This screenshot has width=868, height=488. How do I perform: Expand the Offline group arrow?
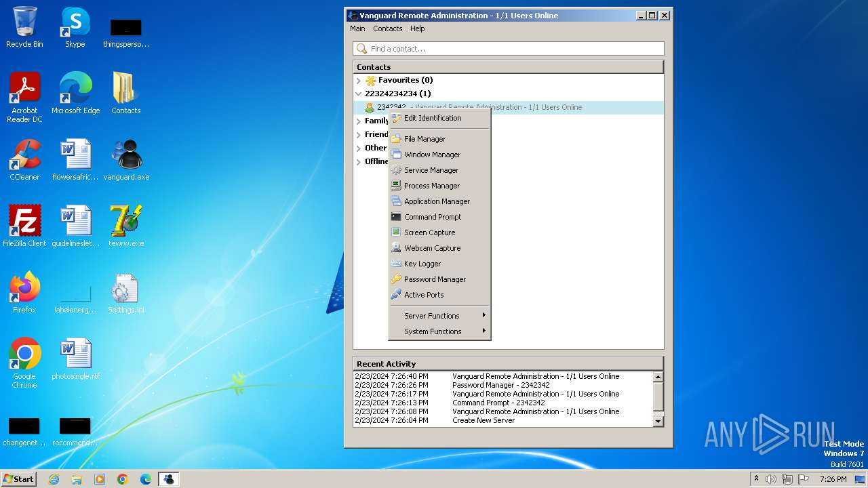pos(359,161)
